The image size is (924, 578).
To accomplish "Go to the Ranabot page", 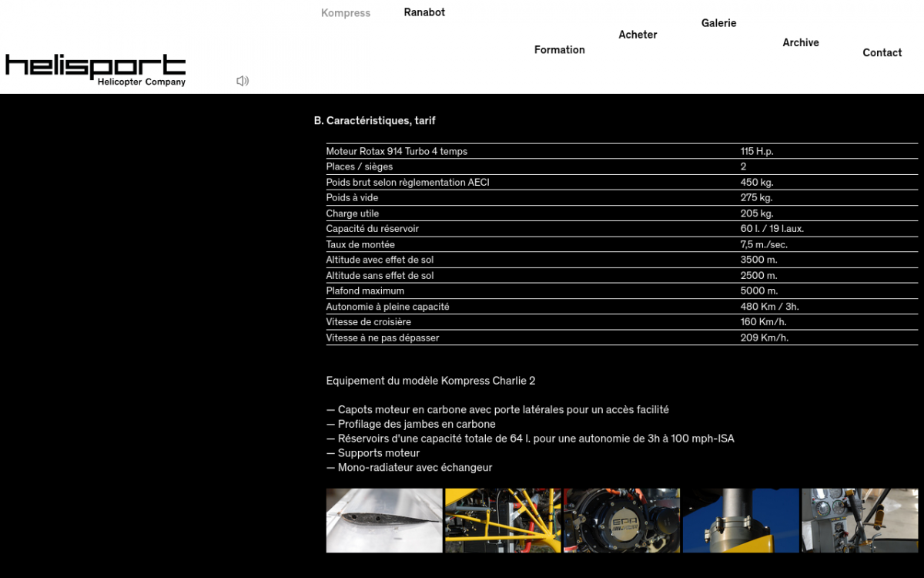I will point(424,12).
